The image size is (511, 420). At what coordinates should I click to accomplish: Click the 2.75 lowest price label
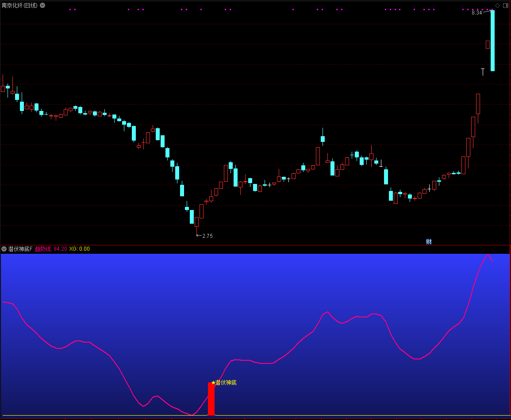click(207, 236)
